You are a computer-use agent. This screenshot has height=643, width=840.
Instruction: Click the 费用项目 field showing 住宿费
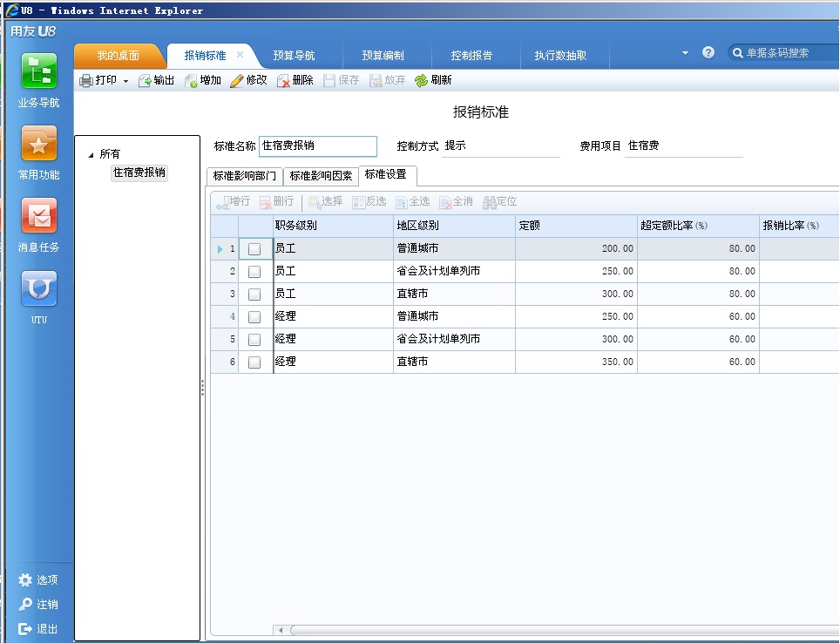click(683, 146)
